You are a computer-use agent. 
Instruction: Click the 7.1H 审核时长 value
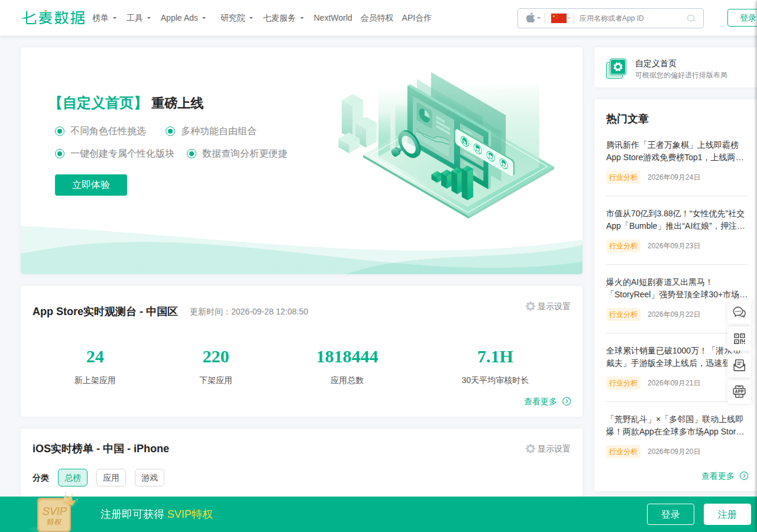pos(495,357)
